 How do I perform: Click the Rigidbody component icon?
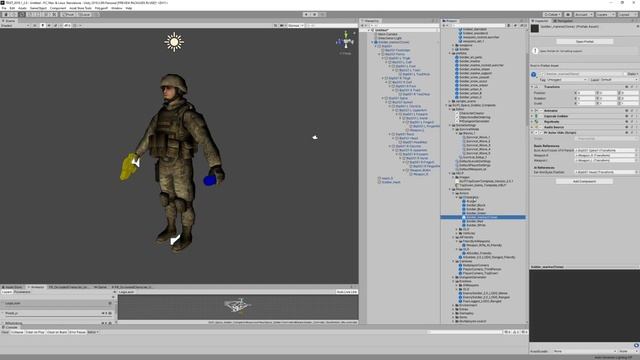537,122
